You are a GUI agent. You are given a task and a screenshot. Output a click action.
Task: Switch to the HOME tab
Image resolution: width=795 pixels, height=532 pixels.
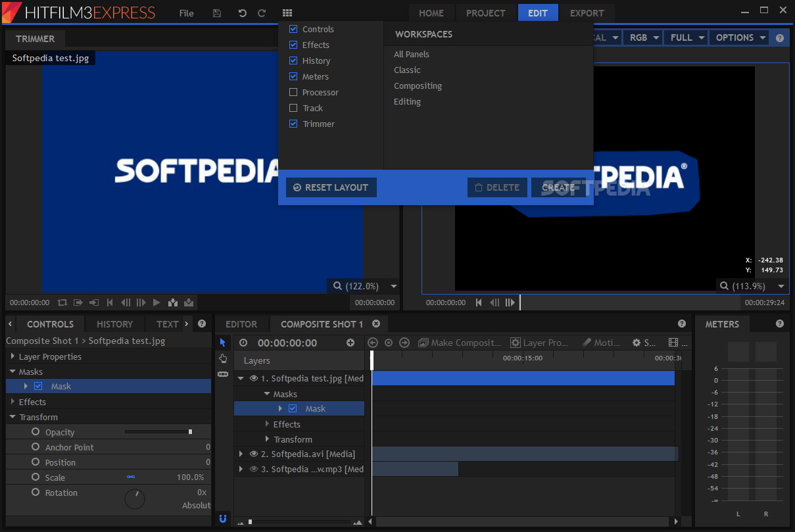[x=431, y=13]
